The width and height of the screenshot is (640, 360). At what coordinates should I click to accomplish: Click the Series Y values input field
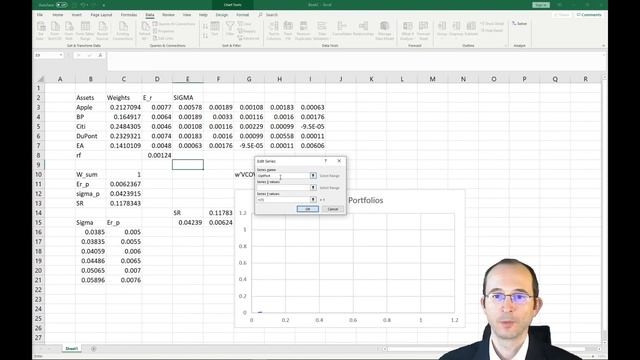point(283,200)
